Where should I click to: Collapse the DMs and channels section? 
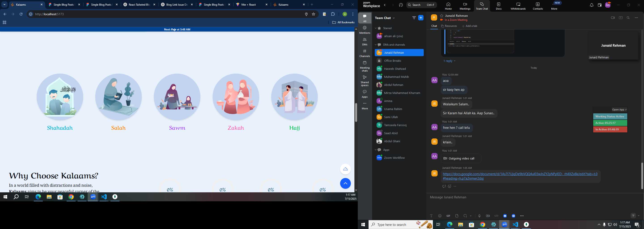pos(375,45)
